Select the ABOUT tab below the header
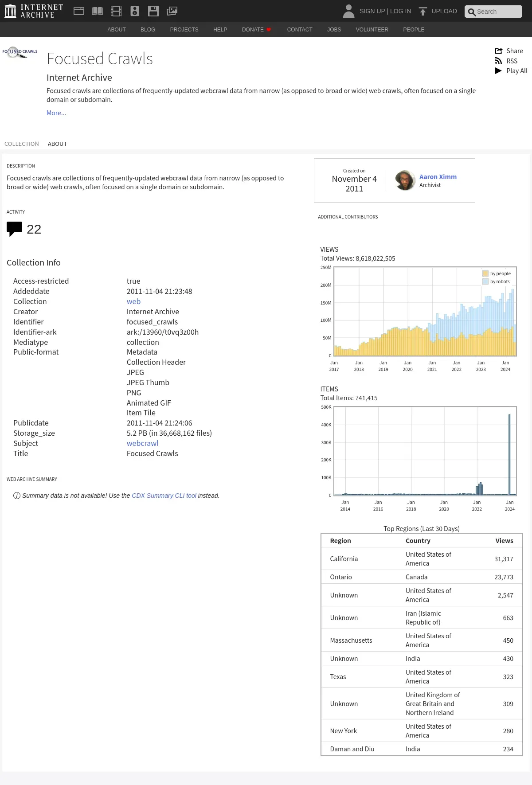Viewport: 532px width, 785px height. (x=57, y=144)
